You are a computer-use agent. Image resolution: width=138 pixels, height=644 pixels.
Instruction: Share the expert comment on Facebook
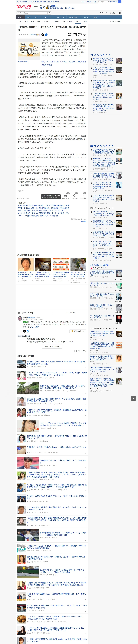(x=28, y=331)
